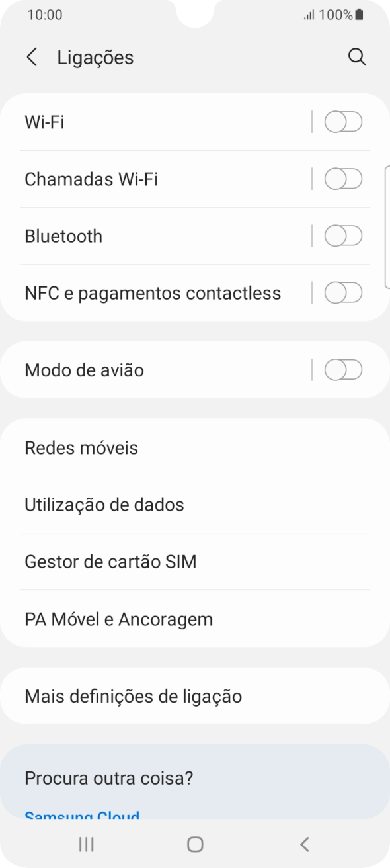Screen dimensions: 390x868
Task: Tap the battery indicator in status bar
Action: coord(358,14)
